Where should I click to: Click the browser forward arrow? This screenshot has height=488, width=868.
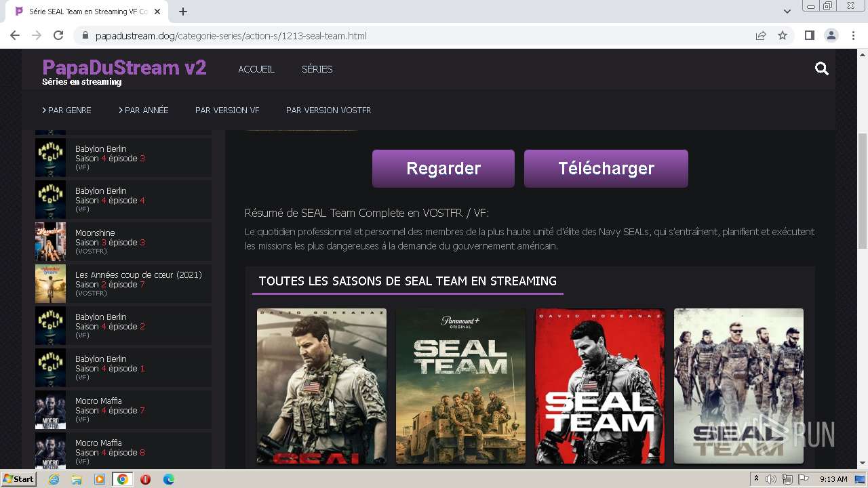click(x=37, y=35)
